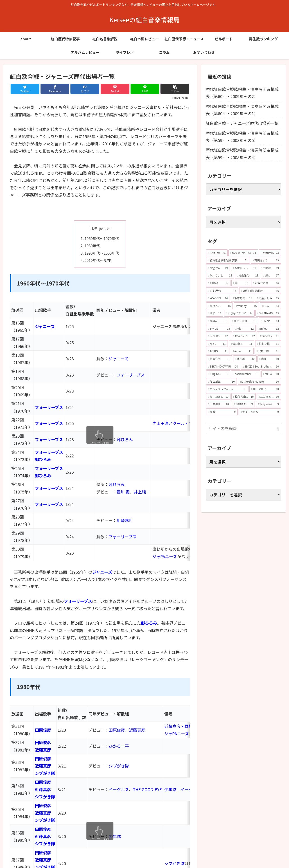Open ジャニーズ link in 第16回 row
Screen dimensions: 289x868
pos(45,327)
